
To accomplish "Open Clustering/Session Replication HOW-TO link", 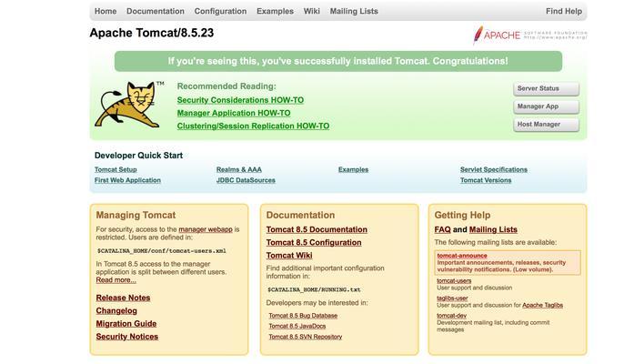I will click(x=253, y=126).
